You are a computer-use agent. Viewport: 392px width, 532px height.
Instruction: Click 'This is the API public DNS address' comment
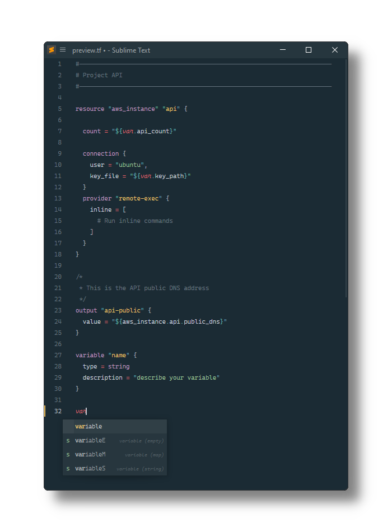point(148,288)
